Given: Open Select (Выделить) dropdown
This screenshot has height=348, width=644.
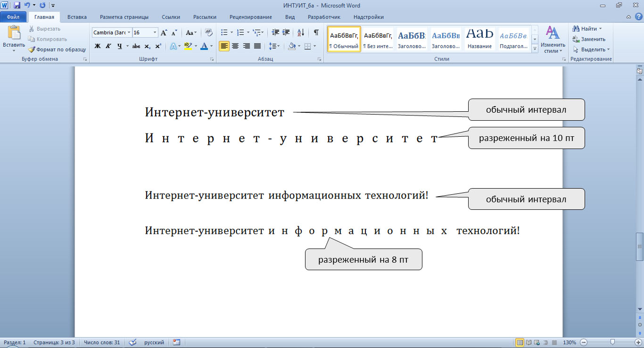Looking at the screenshot, I should [x=592, y=49].
